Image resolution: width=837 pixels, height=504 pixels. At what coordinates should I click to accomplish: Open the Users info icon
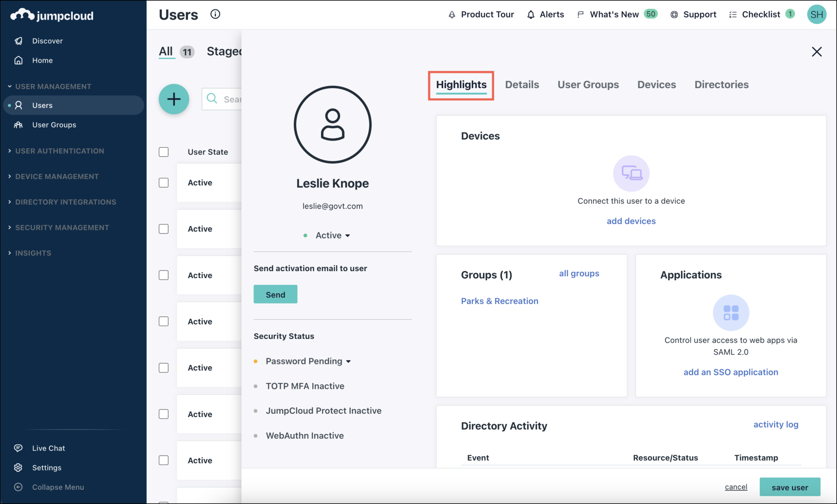point(215,14)
